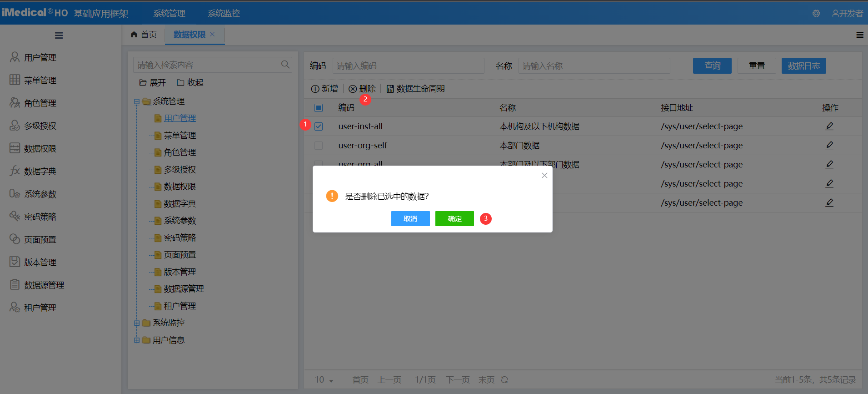Open the 开发者 user menu
Screen dimensions: 868x394
click(848, 14)
